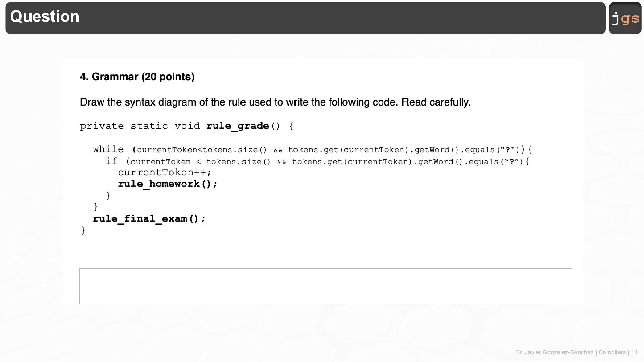Viewport: 644px width, 362px height.
Task: Click the if keyword
Action: [x=111, y=161]
